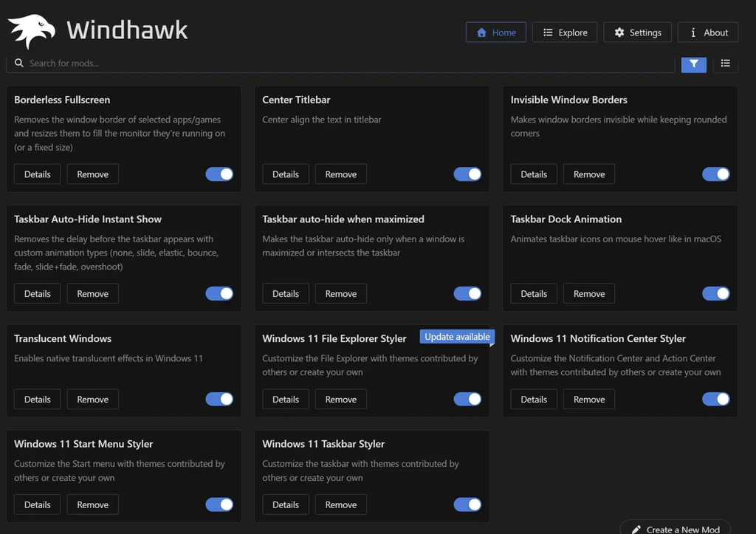Click the Invisible Window Borders card title
This screenshot has height=534, width=756.
(x=569, y=100)
